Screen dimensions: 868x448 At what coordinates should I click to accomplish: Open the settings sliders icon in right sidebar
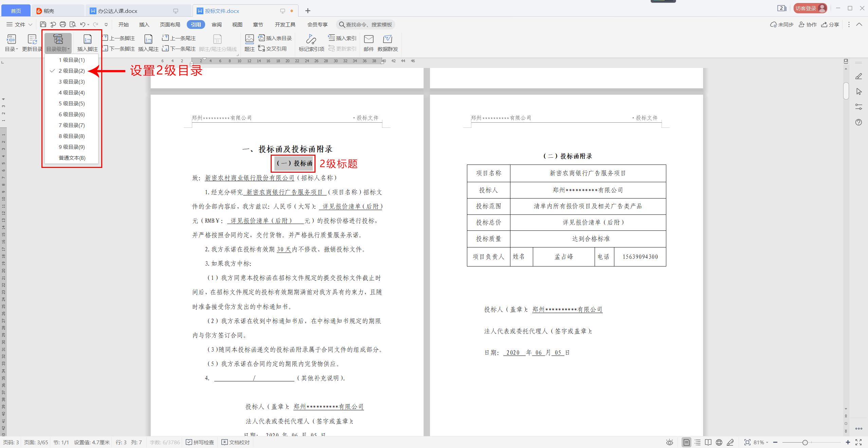point(858,107)
